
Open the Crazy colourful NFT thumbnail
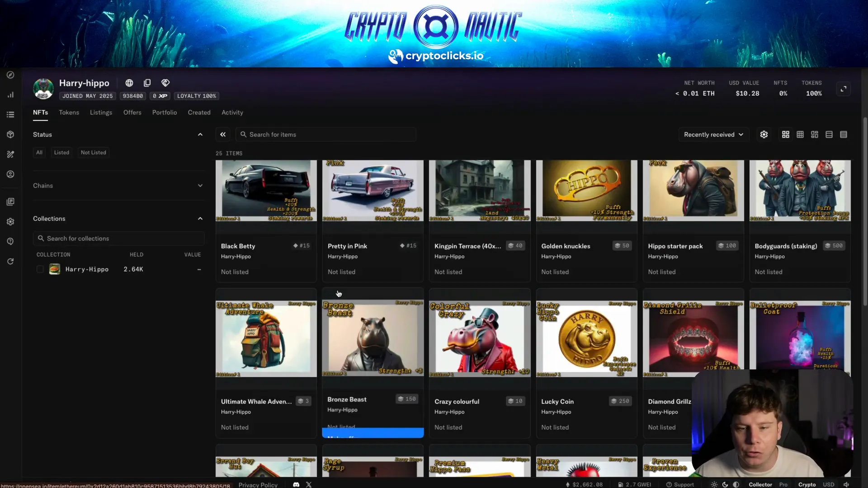[480, 339]
